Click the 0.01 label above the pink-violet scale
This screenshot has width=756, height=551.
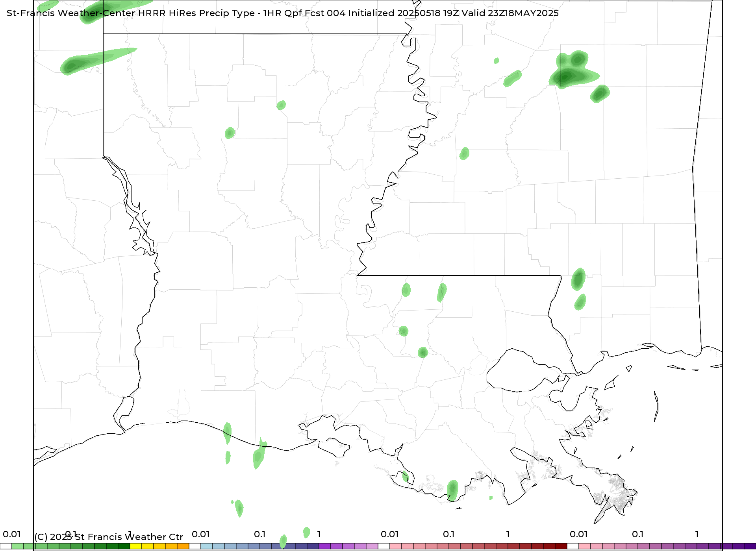[x=578, y=534]
